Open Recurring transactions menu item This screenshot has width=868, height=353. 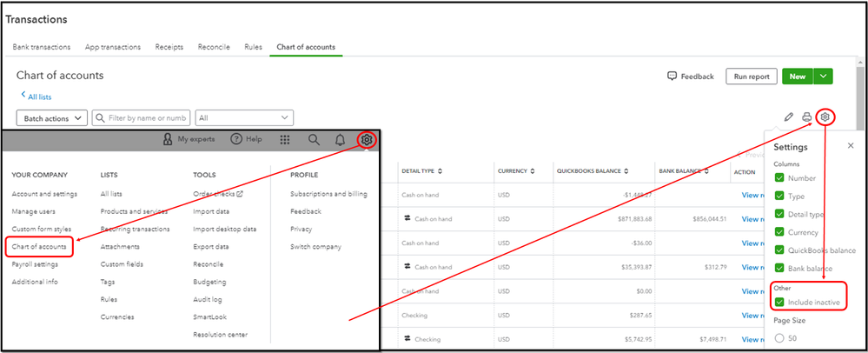click(x=135, y=229)
